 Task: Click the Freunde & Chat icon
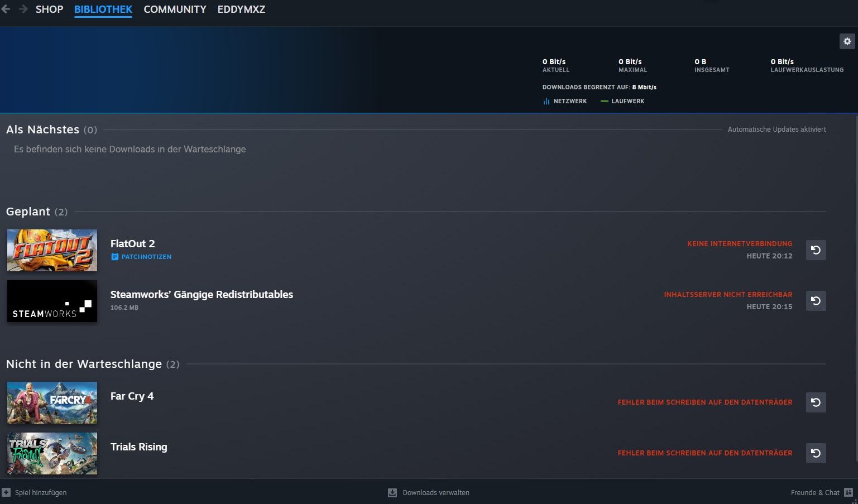(x=849, y=492)
